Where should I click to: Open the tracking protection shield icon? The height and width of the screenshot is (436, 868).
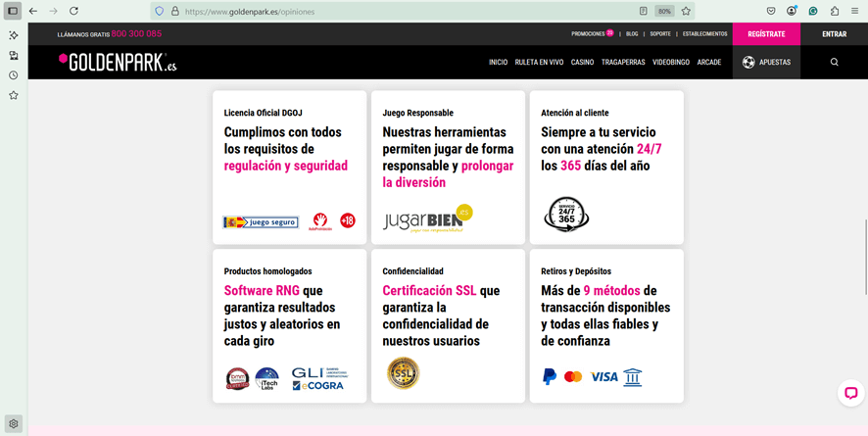click(160, 11)
